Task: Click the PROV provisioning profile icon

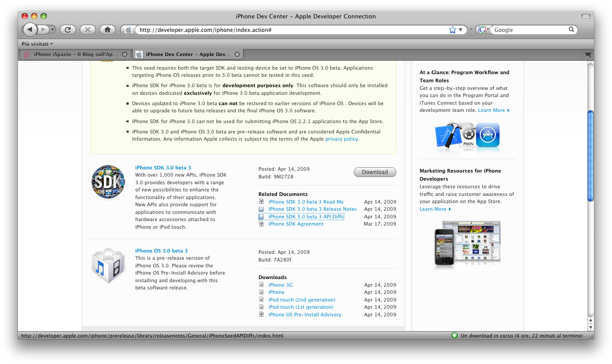Action: pyautogui.click(x=468, y=135)
